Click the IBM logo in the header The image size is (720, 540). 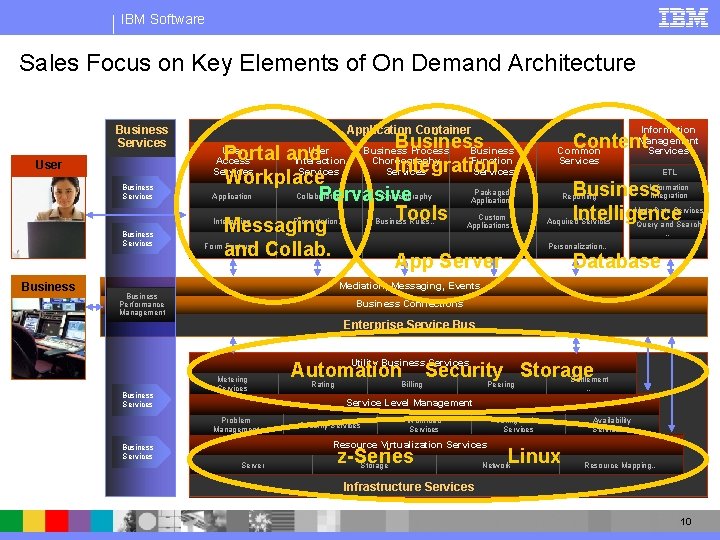click(x=683, y=18)
